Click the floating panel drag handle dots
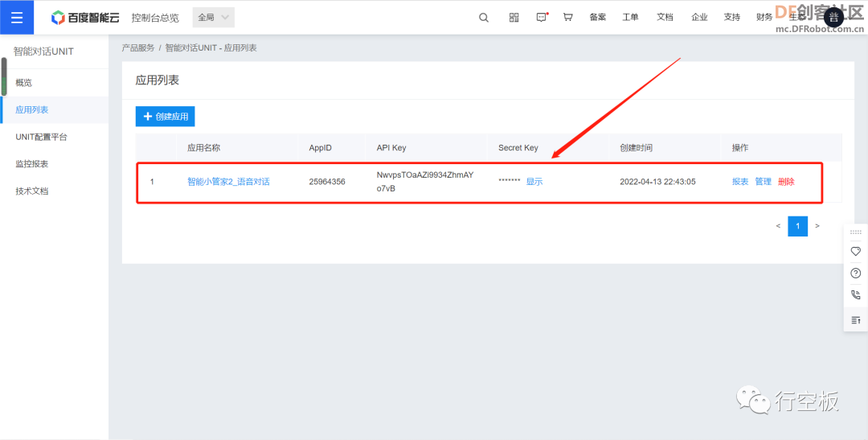The height and width of the screenshot is (440, 868). 856,232
